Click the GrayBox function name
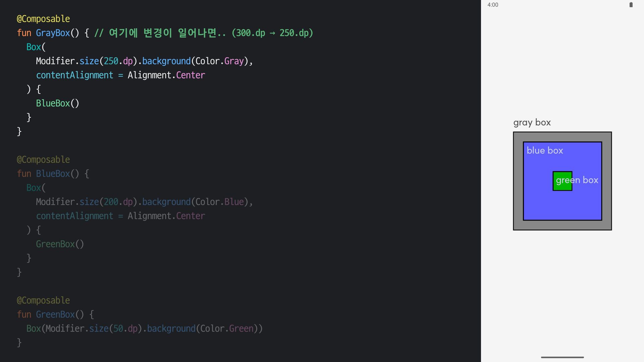Viewport: 644px width, 362px height. (x=53, y=33)
